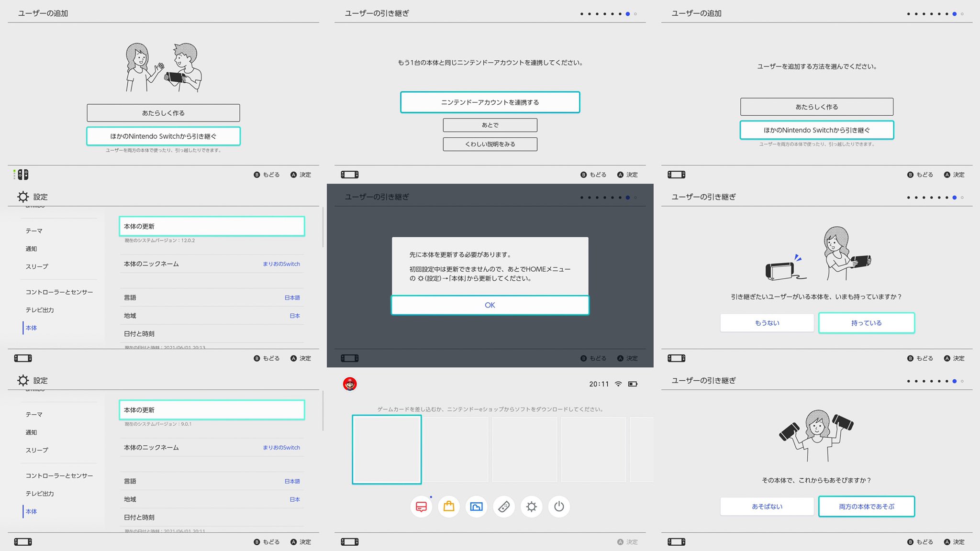Click A 決定 hint on くわしい説明をみる screen
Screen dimensions: 980x551
coord(627,175)
